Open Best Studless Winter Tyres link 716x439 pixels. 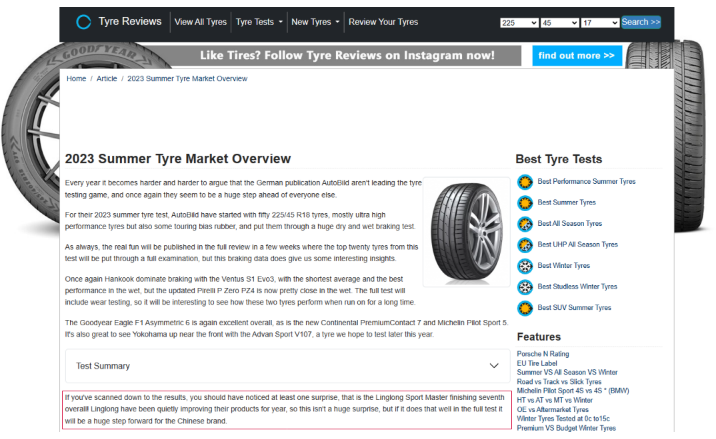[577, 286]
